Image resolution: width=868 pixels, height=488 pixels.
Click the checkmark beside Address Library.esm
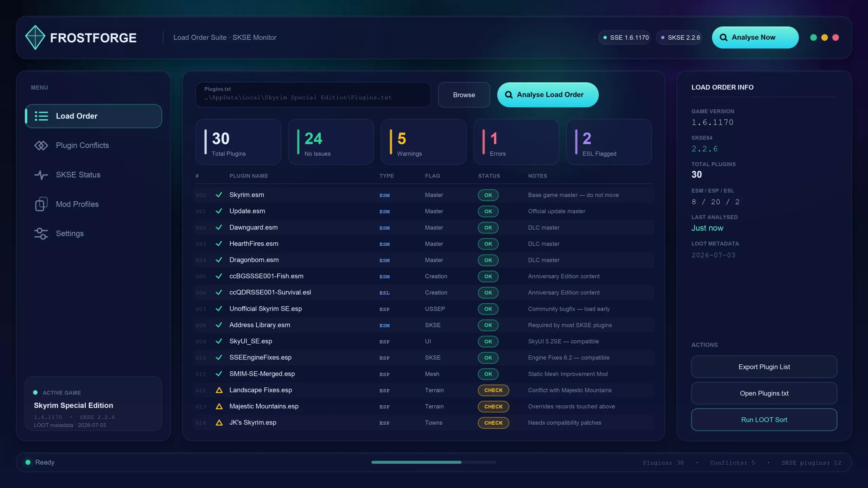[x=219, y=325]
